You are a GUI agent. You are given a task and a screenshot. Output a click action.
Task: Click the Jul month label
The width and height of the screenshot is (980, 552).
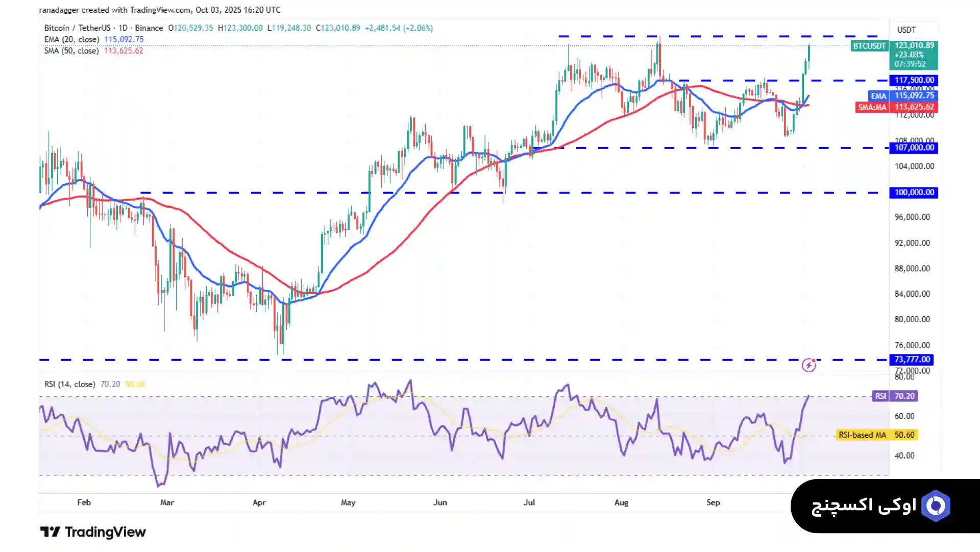(x=529, y=502)
